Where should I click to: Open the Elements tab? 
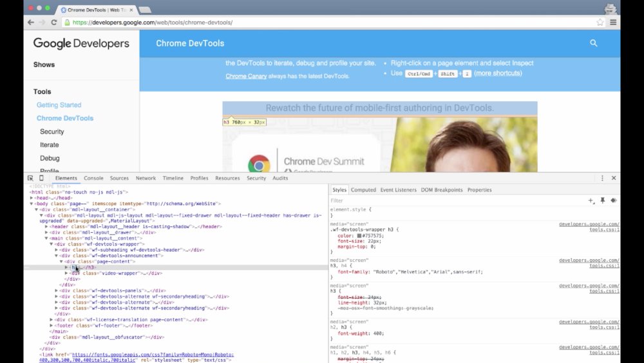(66, 178)
